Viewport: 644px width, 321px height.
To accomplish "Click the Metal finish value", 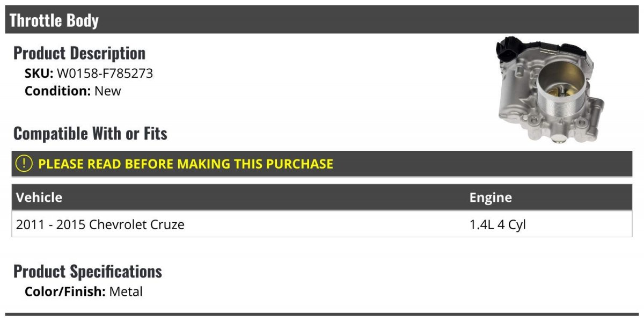I will [126, 292].
